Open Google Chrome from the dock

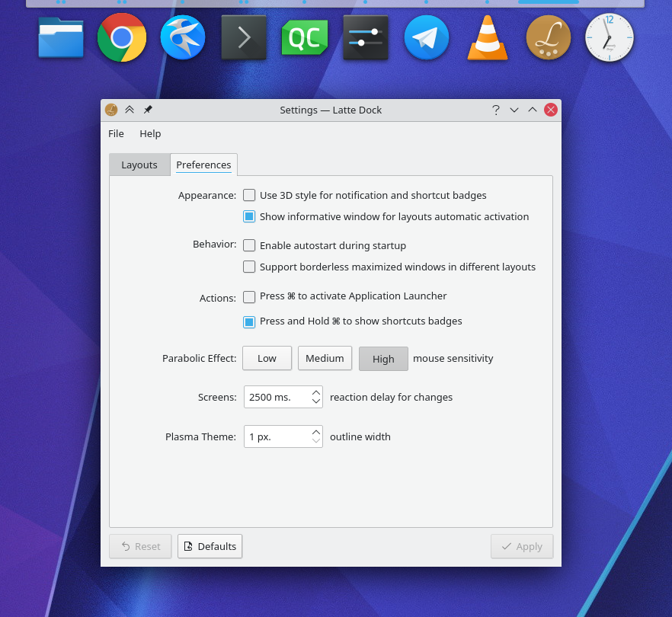122,37
